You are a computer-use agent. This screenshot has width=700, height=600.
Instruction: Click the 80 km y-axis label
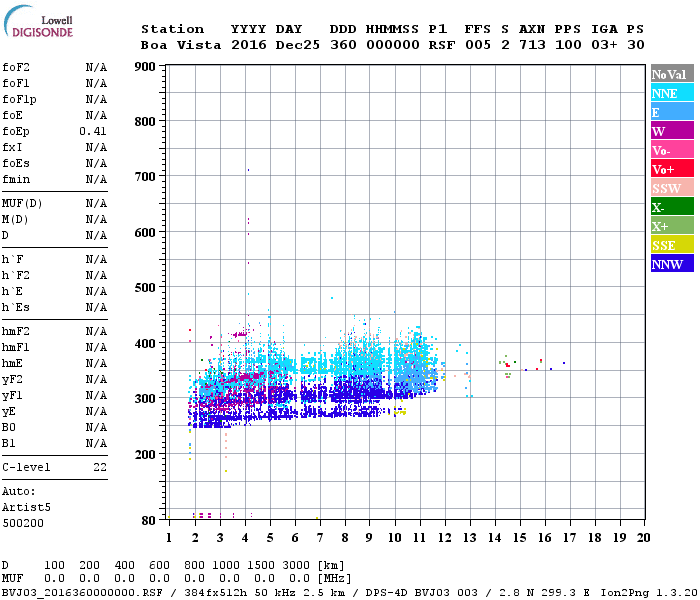tap(149, 521)
